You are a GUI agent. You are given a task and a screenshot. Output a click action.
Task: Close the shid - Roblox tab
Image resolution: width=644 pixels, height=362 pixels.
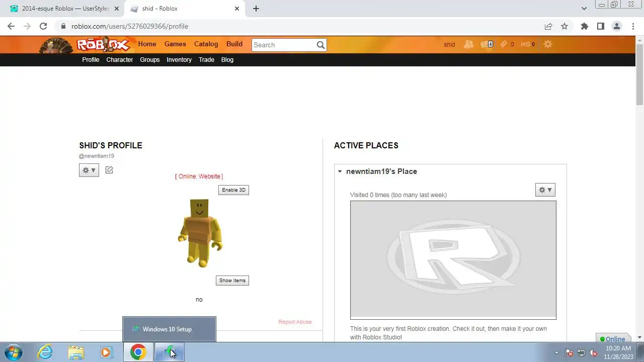(237, 9)
